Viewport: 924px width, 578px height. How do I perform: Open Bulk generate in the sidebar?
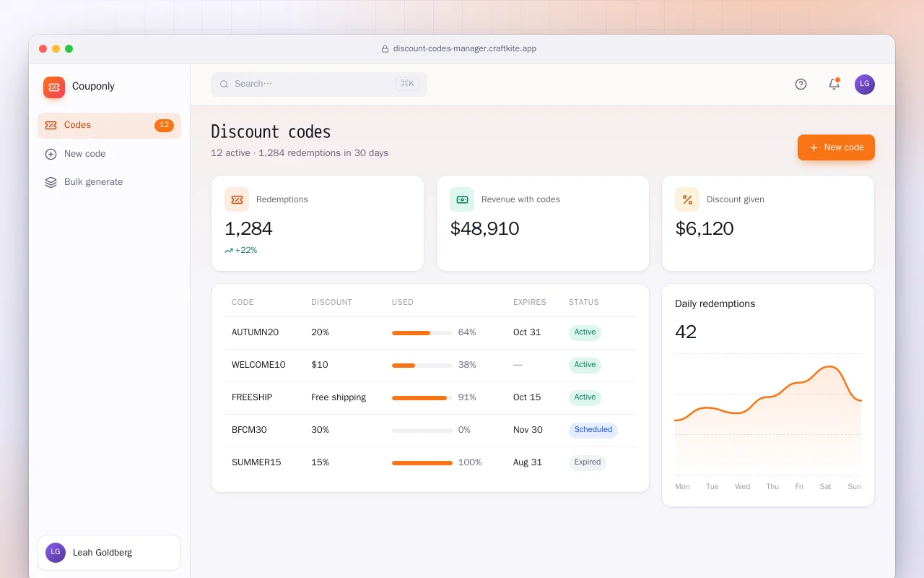click(x=109, y=182)
